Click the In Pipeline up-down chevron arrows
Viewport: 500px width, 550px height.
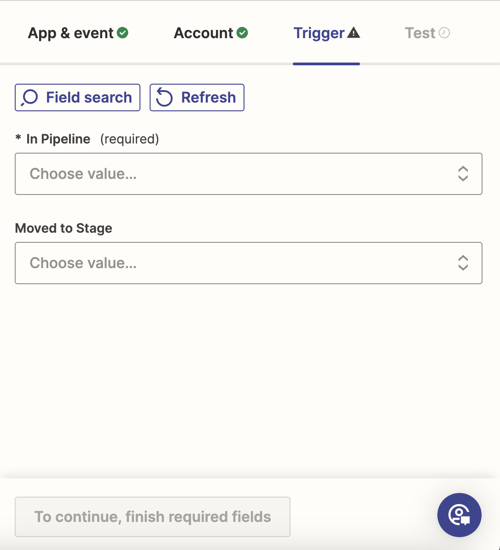(x=463, y=174)
